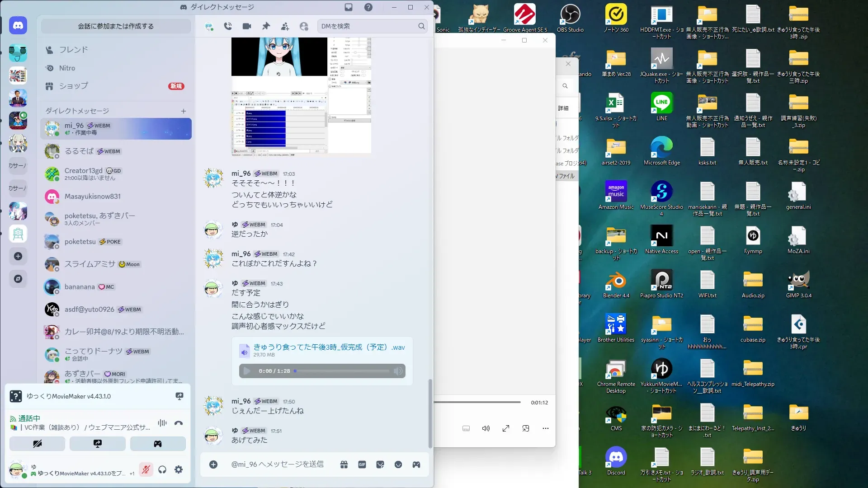
Task: Open user settings via the gear icon
Action: click(179, 469)
